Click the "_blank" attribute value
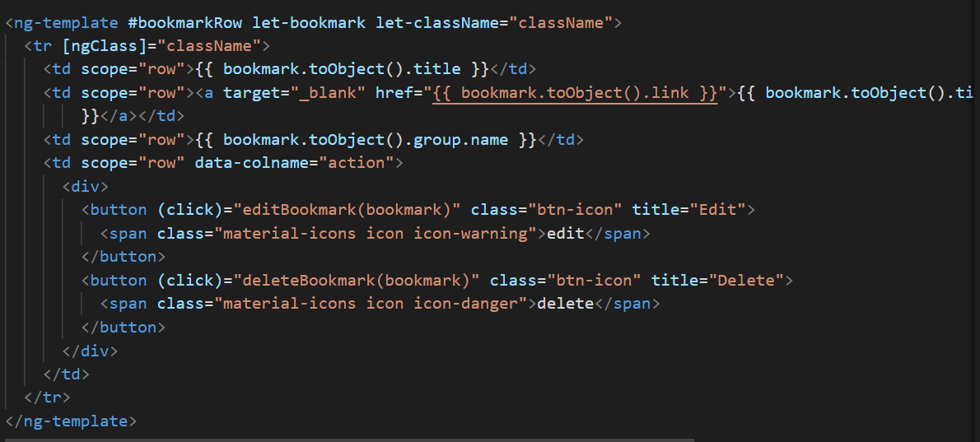 click(328, 93)
